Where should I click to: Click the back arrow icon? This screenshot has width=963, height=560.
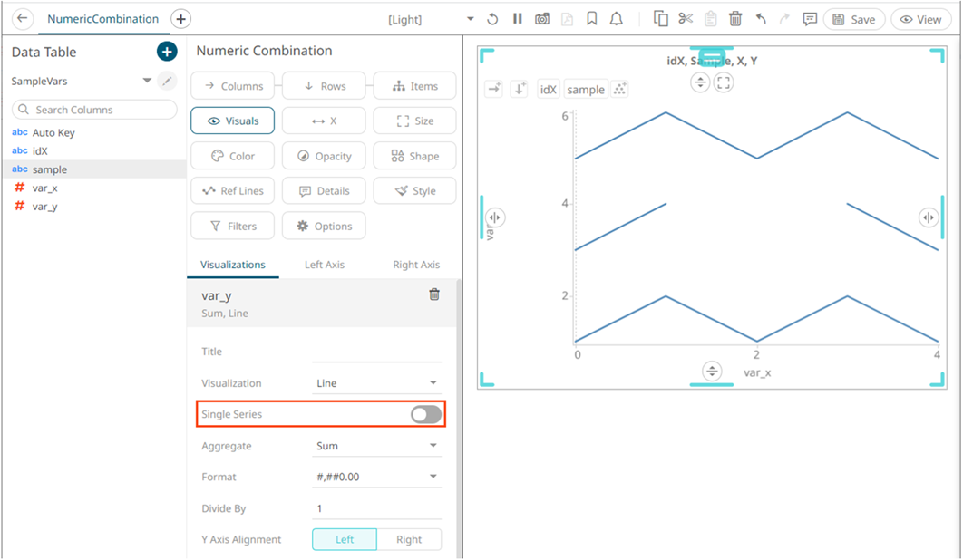[22, 18]
